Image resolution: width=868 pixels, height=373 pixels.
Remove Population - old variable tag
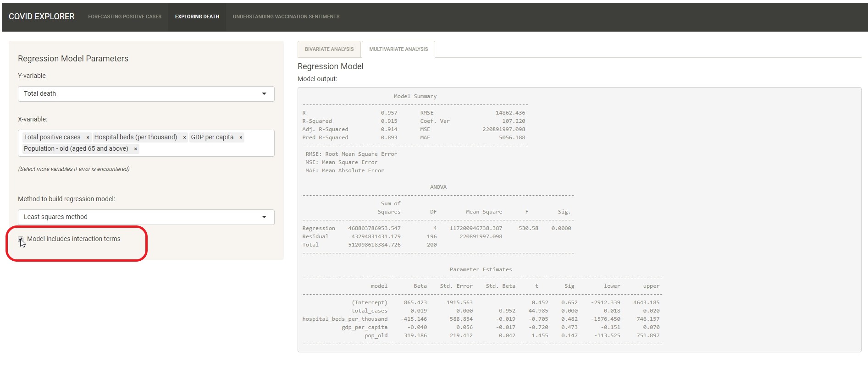coord(136,149)
